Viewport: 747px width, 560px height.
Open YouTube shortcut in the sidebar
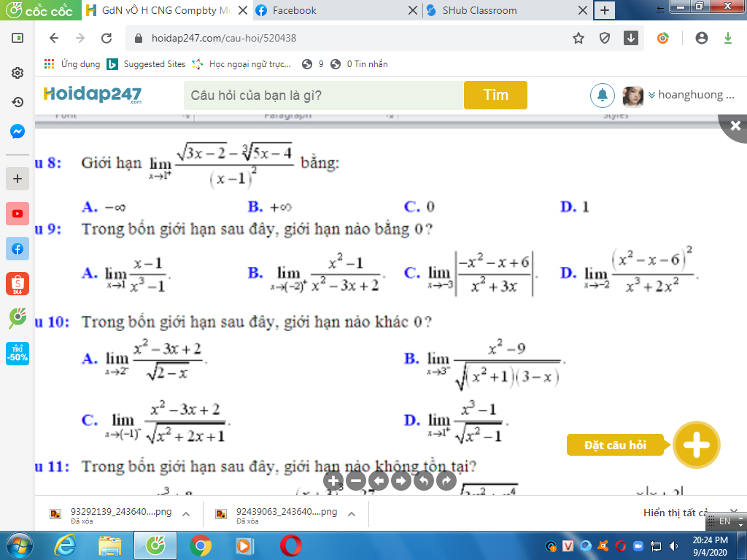pos(18,214)
